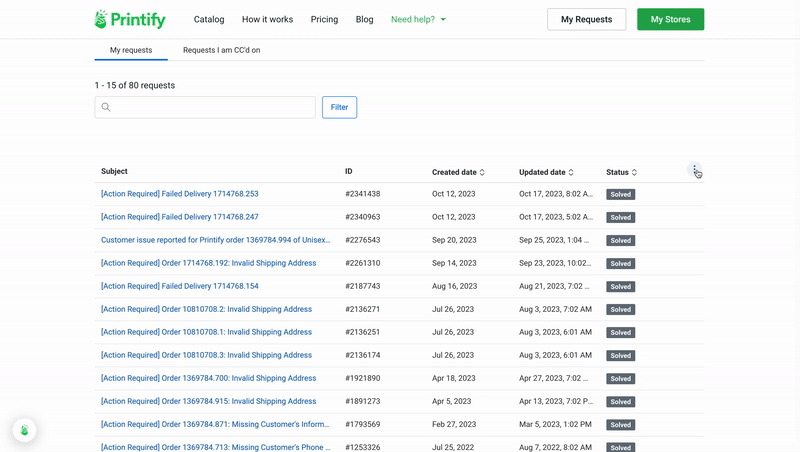Click Solved badge for request #2136251
This screenshot has width=800, height=452.
[x=620, y=333]
